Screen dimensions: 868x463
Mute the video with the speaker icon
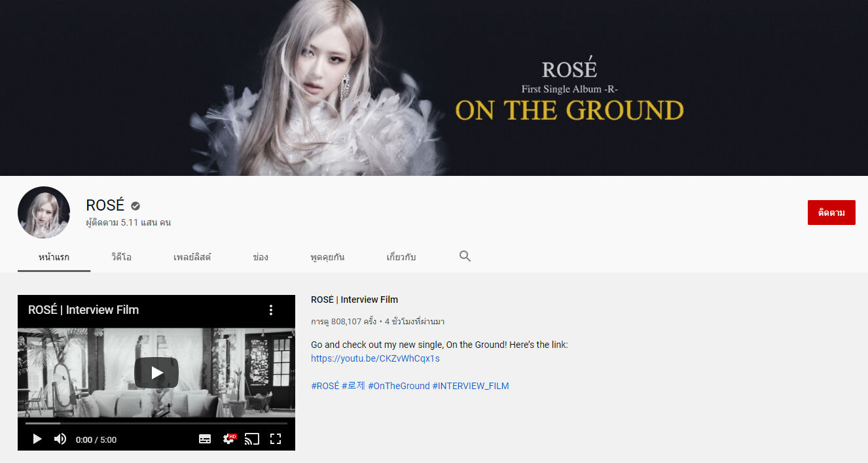point(60,439)
